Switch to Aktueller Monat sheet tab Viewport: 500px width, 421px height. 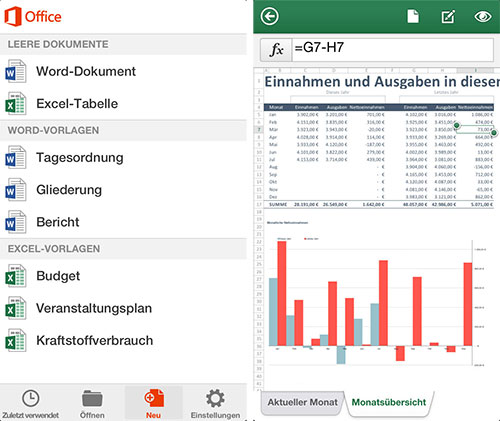(303, 402)
